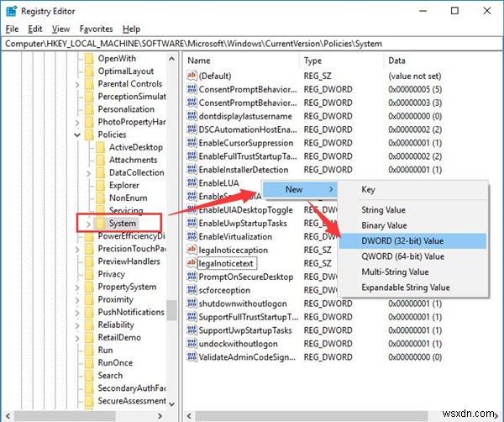The image size is (504, 422).
Task: Click the DWORD icon beside EnableUwpStartupTasks
Action: pyautogui.click(x=192, y=223)
